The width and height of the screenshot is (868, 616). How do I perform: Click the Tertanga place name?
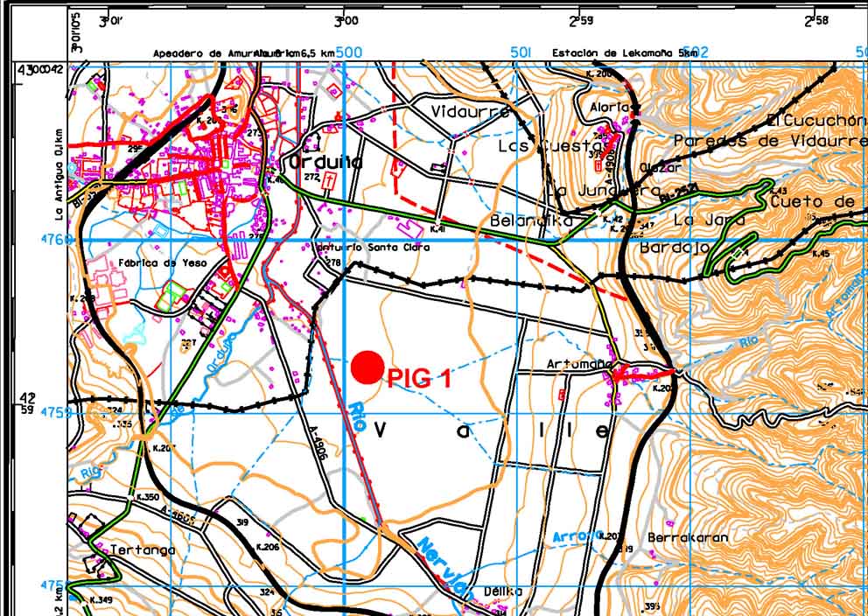(x=143, y=549)
